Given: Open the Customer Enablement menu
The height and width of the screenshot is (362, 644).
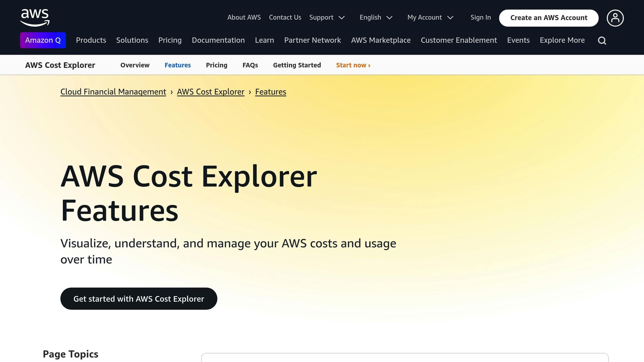Looking at the screenshot, I should coord(459,40).
